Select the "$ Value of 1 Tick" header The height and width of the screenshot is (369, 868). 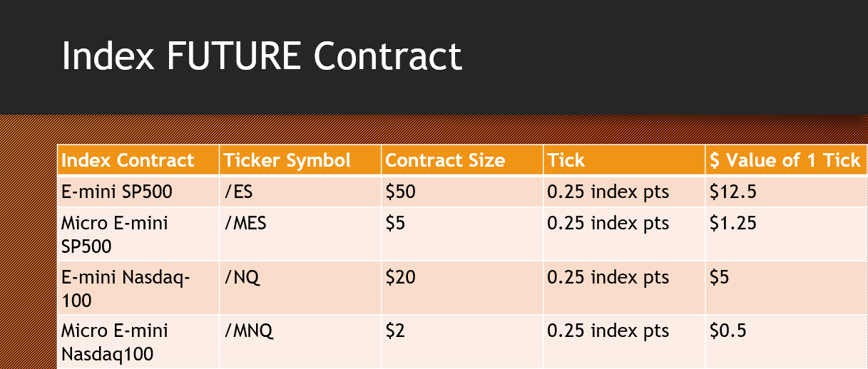(785, 160)
